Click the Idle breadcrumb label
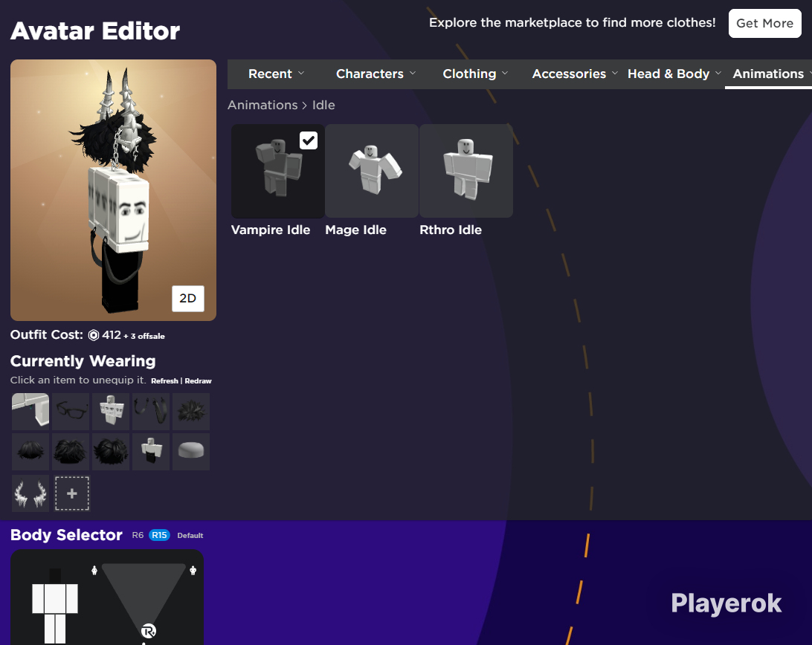812x645 pixels. coord(323,105)
